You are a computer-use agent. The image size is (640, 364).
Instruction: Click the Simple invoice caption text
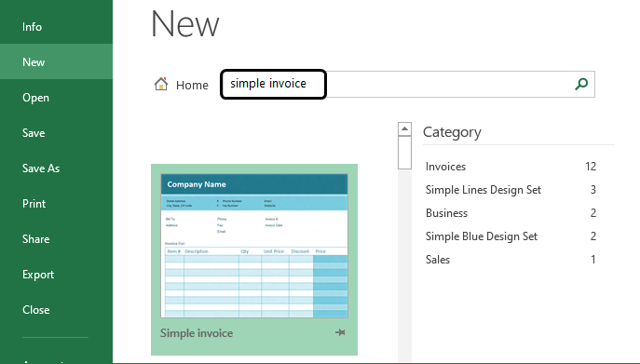[197, 333]
